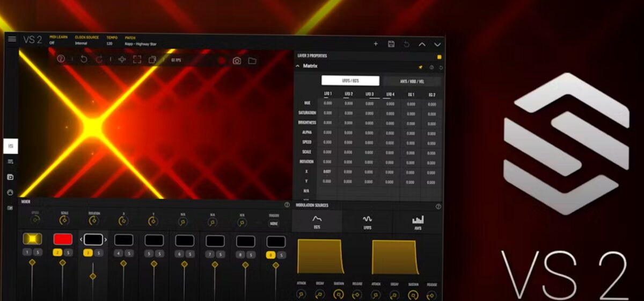Click the Scale knob in mixer
The height and width of the screenshot is (301, 644).
pyautogui.click(x=65, y=221)
